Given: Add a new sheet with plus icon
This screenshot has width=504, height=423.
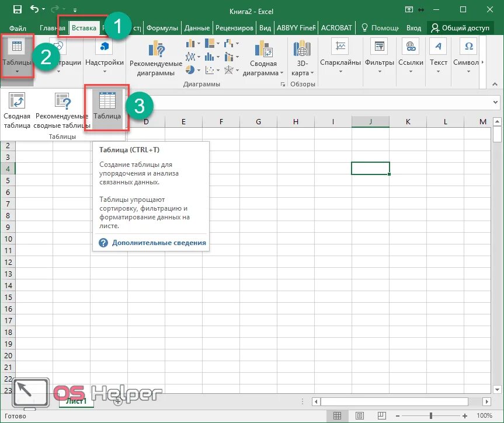Looking at the screenshot, I should pos(118,401).
